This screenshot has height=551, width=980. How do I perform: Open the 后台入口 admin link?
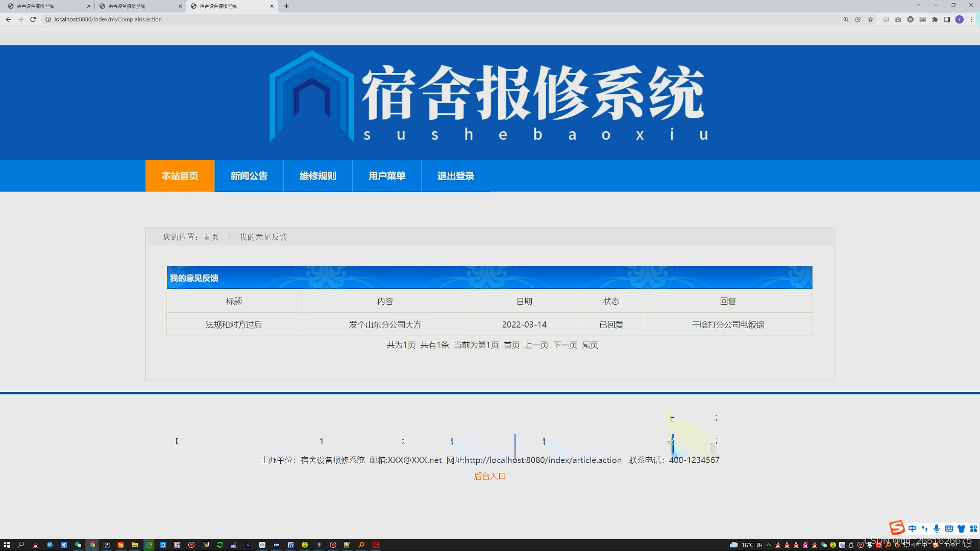[489, 476]
